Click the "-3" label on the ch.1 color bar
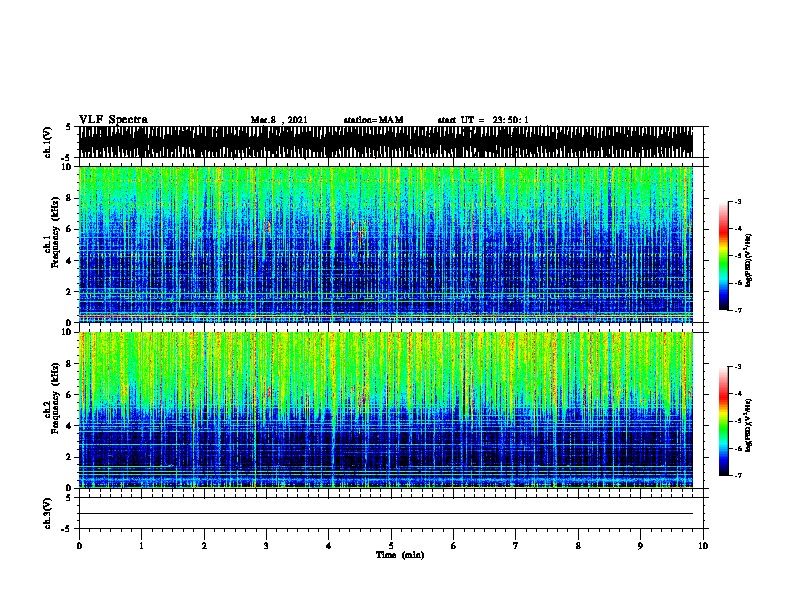 tap(738, 201)
